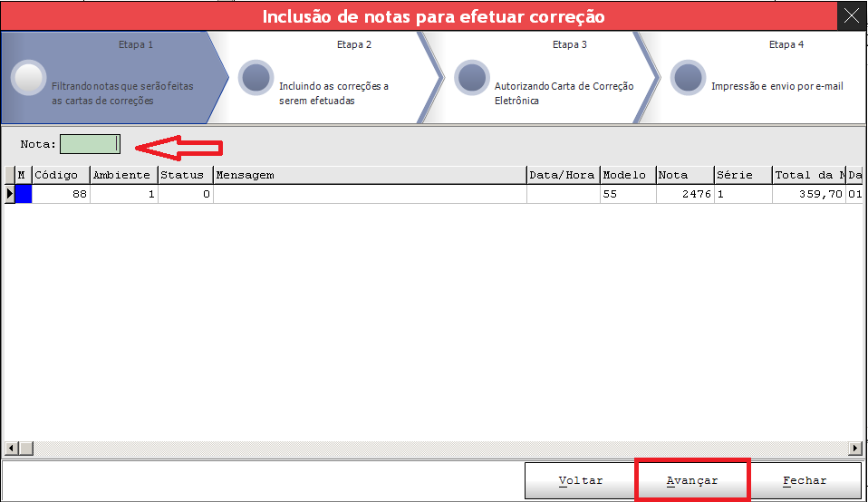The width and height of the screenshot is (868, 502).
Task: Select the Status cell with value 0
Action: pos(186,194)
